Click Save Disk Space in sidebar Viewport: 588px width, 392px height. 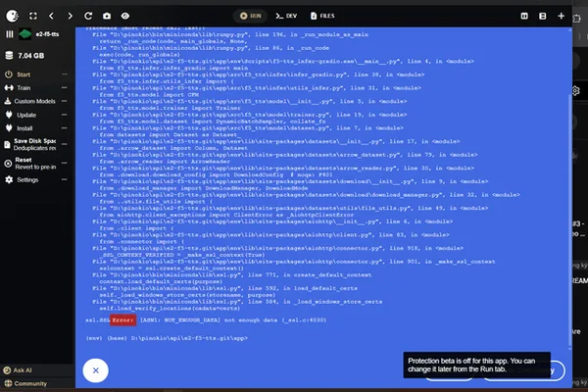click(34, 144)
